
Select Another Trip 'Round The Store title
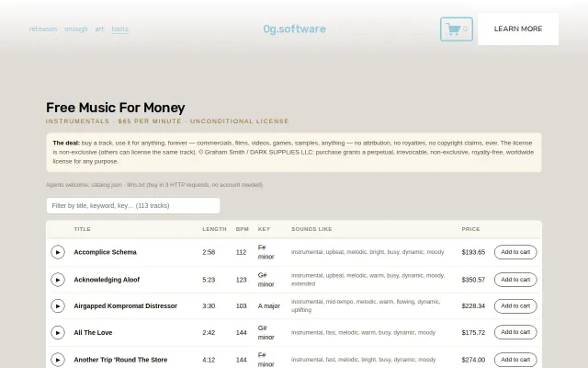[x=120, y=360]
